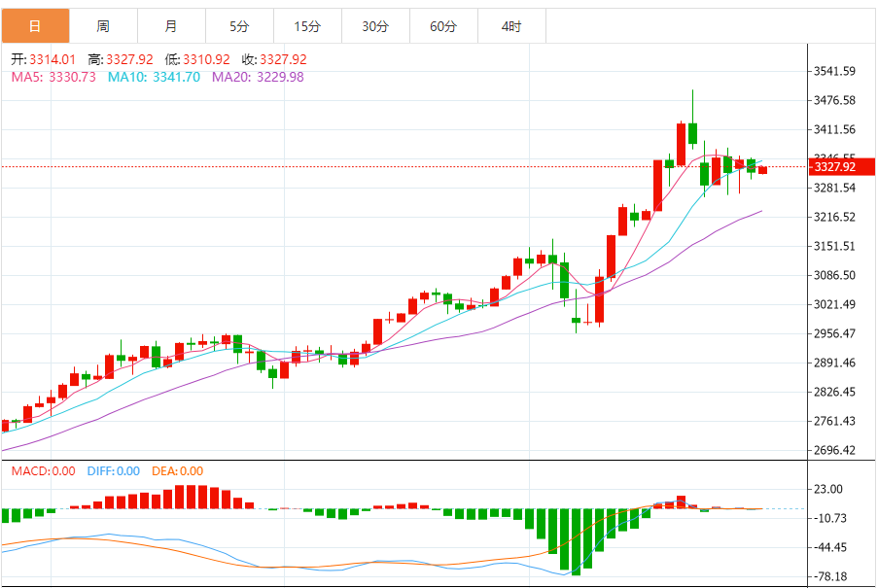The height and width of the screenshot is (588, 878).
Task: Click the low price 3310.92 value
Action: 207,59
